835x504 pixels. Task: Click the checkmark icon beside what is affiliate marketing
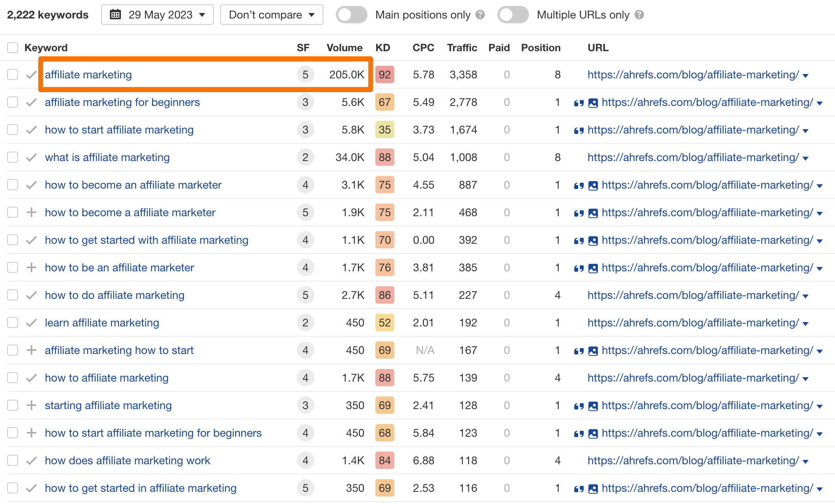point(31,157)
